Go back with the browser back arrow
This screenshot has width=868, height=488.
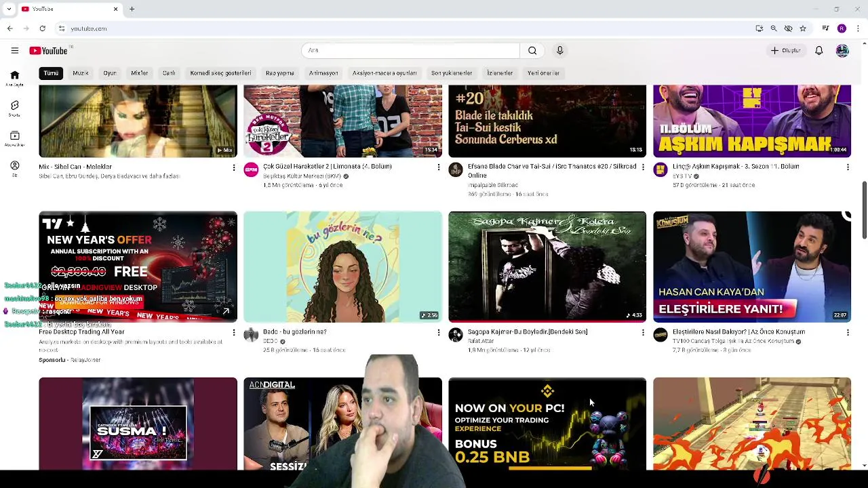(x=9, y=28)
